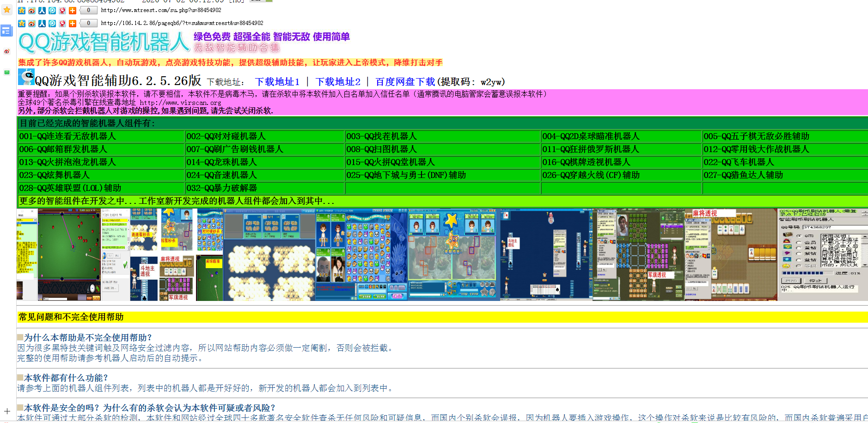Click the orange plus share icon beside mtreest.com URL
This screenshot has height=423, width=868.
[x=73, y=11]
